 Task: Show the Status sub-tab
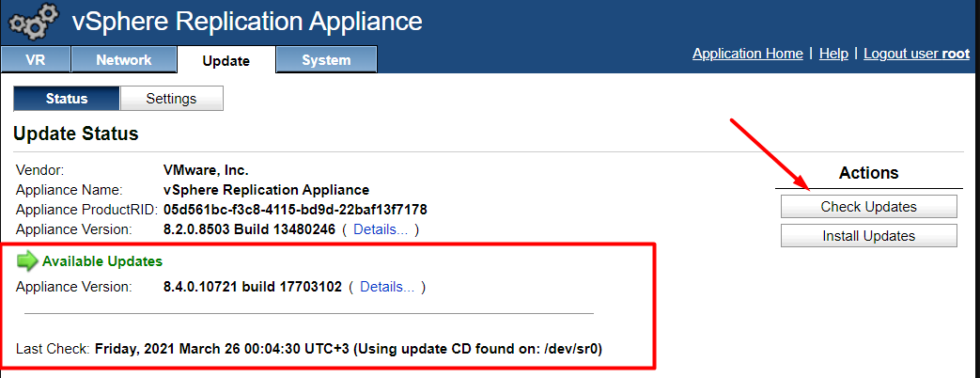[x=66, y=99]
